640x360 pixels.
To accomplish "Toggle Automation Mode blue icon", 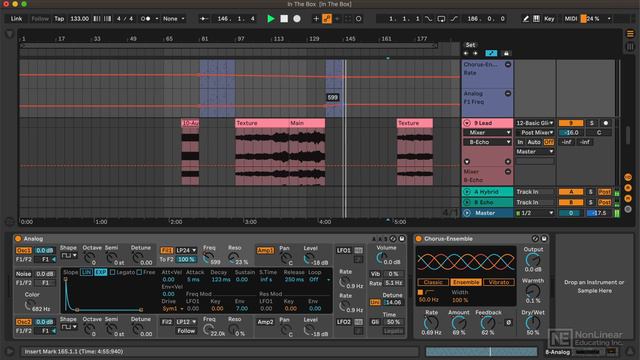I will [491, 53].
